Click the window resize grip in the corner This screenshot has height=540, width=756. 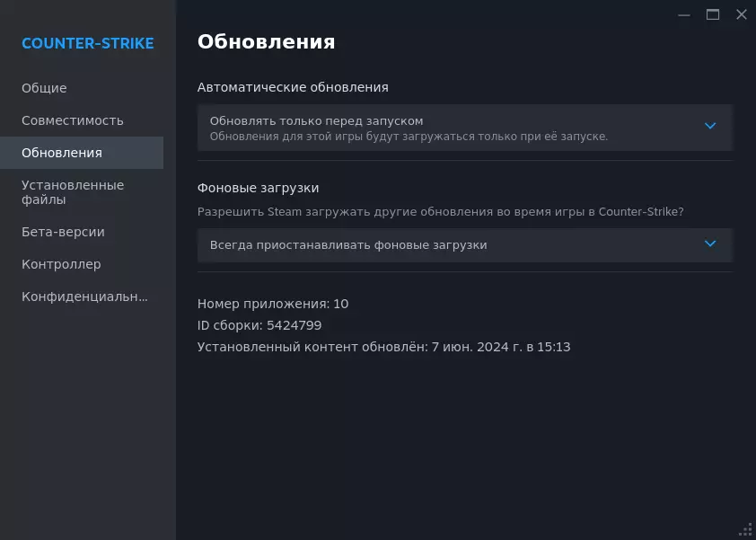click(745, 529)
